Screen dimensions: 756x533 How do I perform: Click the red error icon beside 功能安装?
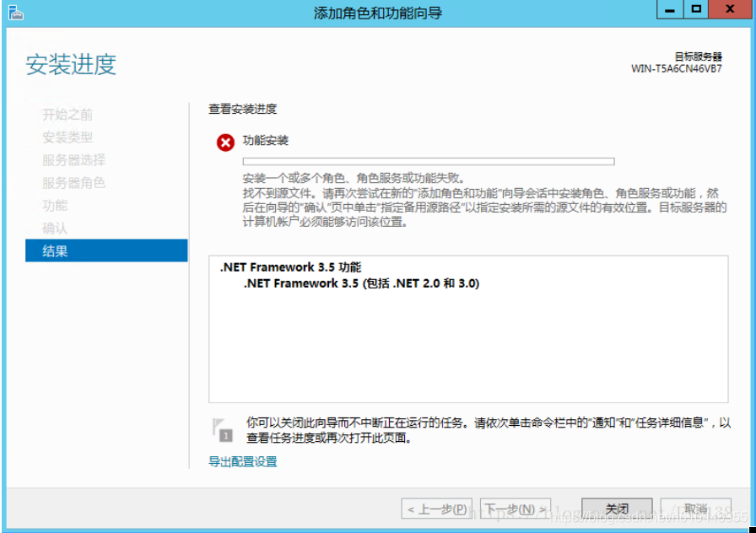225,143
